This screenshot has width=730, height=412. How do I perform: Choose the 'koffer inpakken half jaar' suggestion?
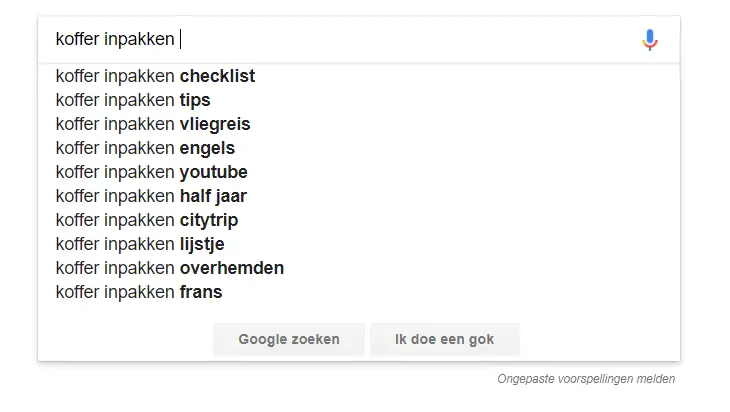(x=359, y=196)
